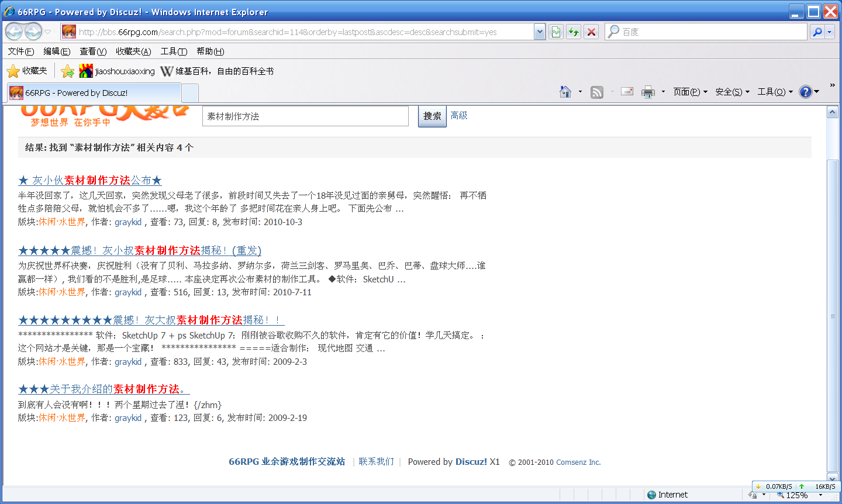
Task: Click the 素材制作方法 search input field
Action: [305, 116]
